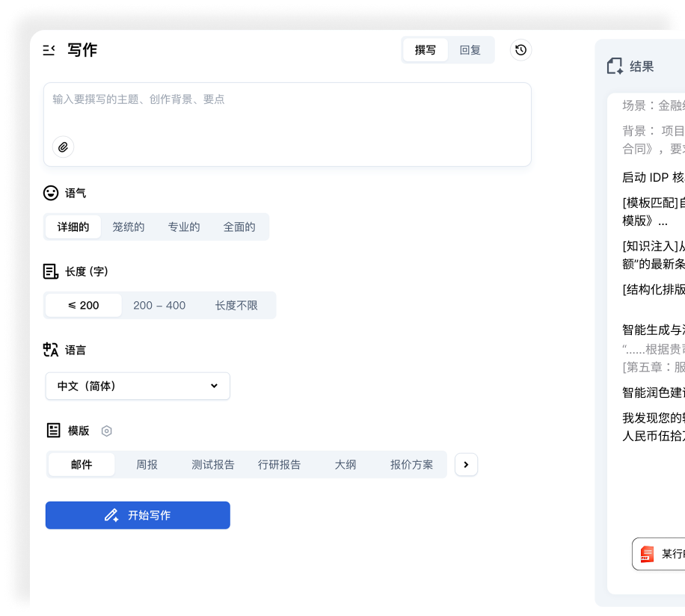Click the 长度 (字) section label
685x616 pixels.
[87, 271]
